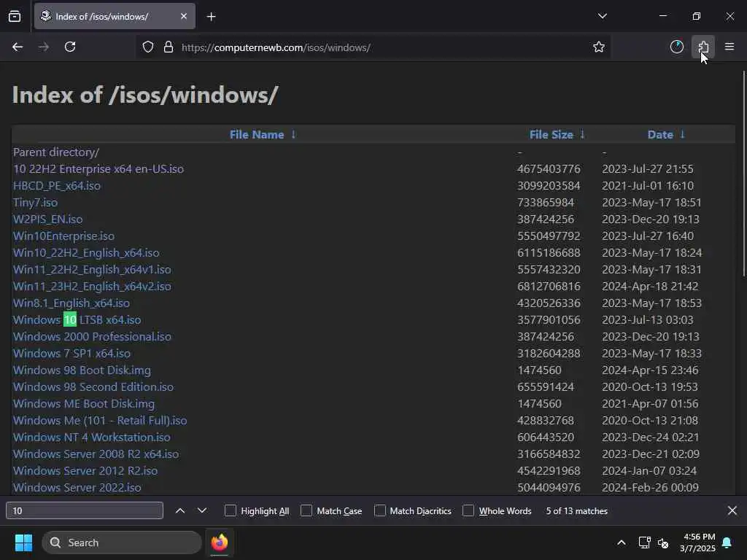747x560 pixels.
Task: Show hidden system tray icons
Action: point(622,542)
